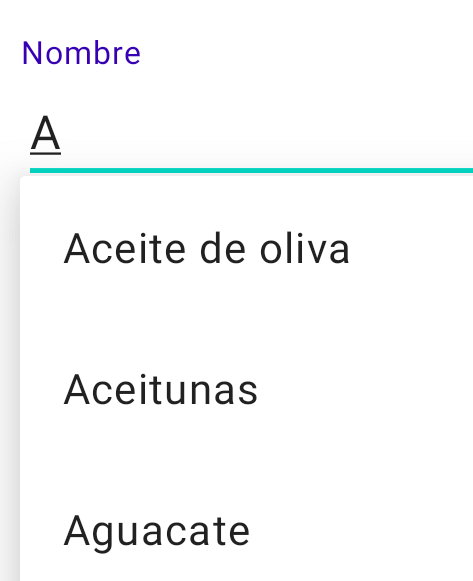Viewport: 473px width, 581px height.
Task: Click blank space right of typed A
Action: pos(267,134)
